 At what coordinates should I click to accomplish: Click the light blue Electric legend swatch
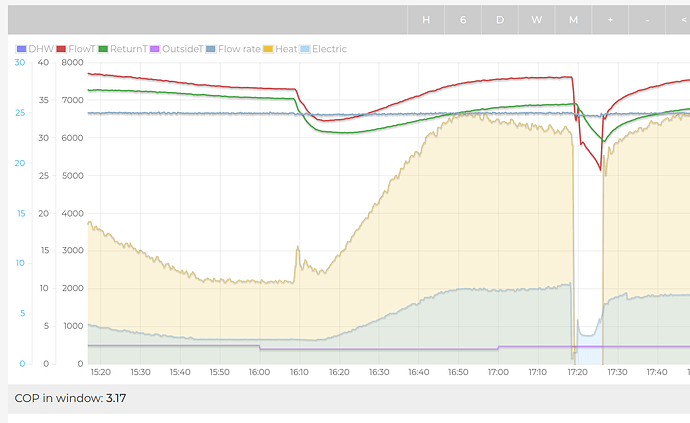click(x=305, y=48)
